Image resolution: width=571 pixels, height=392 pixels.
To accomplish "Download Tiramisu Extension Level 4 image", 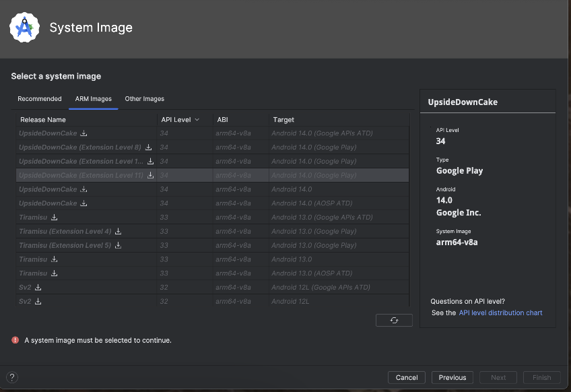I will 118,232.
